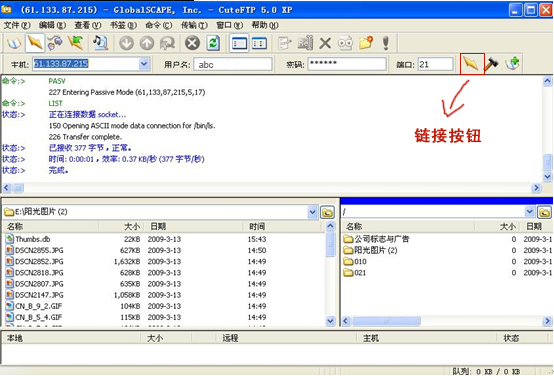554x376 pixels.
Task: Open the connection wizard icon
Action: 55,43
